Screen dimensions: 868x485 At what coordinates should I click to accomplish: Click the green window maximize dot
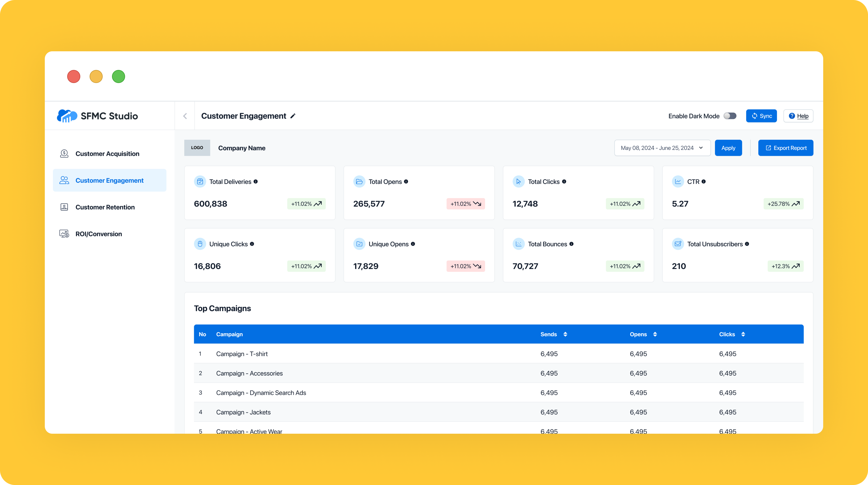click(x=118, y=76)
